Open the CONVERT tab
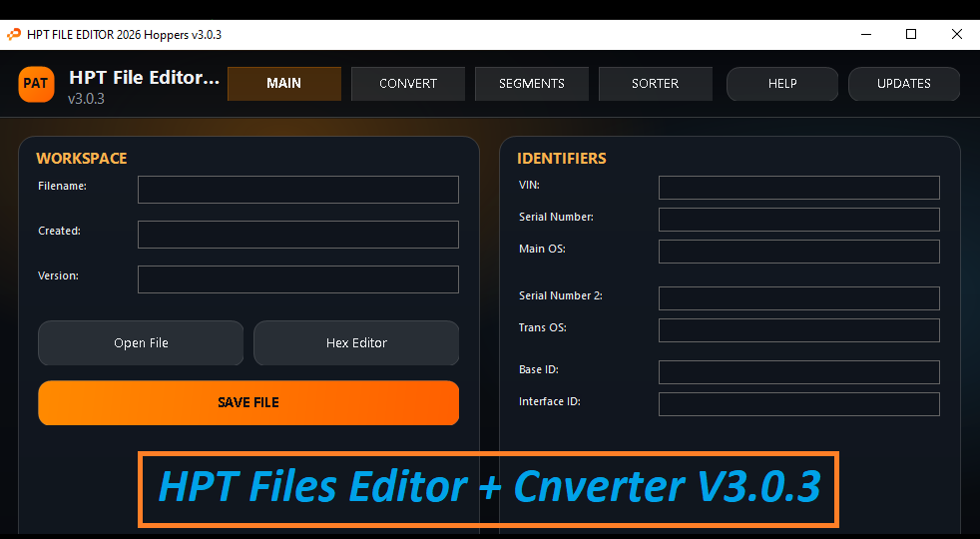This screenshot has width=980, height=539. 408,84
